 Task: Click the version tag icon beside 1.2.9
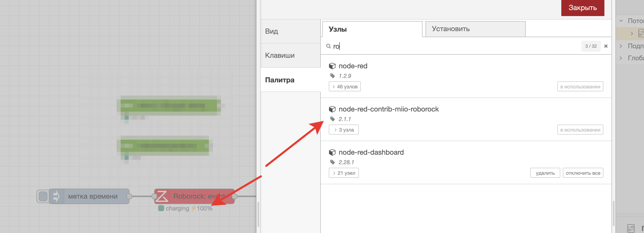333,76
